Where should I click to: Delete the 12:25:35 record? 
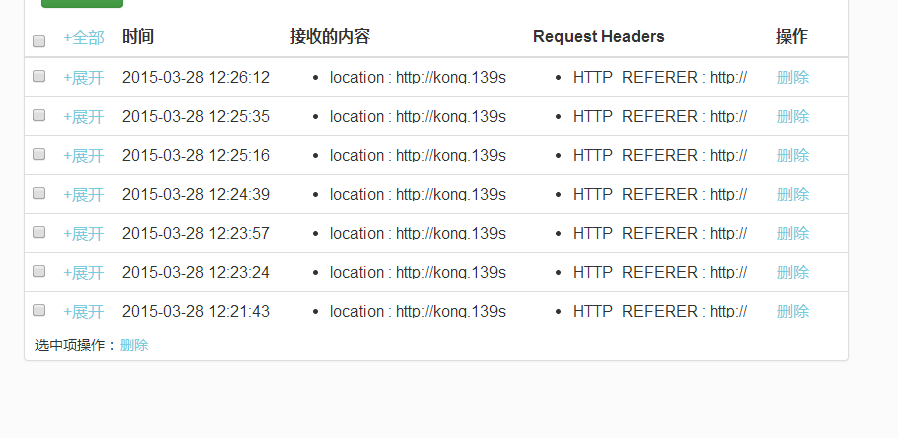793,116
